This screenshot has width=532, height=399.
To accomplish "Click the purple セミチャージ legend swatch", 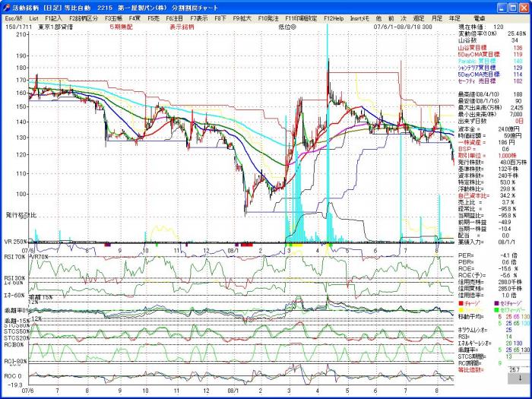I will click(496, 303).
